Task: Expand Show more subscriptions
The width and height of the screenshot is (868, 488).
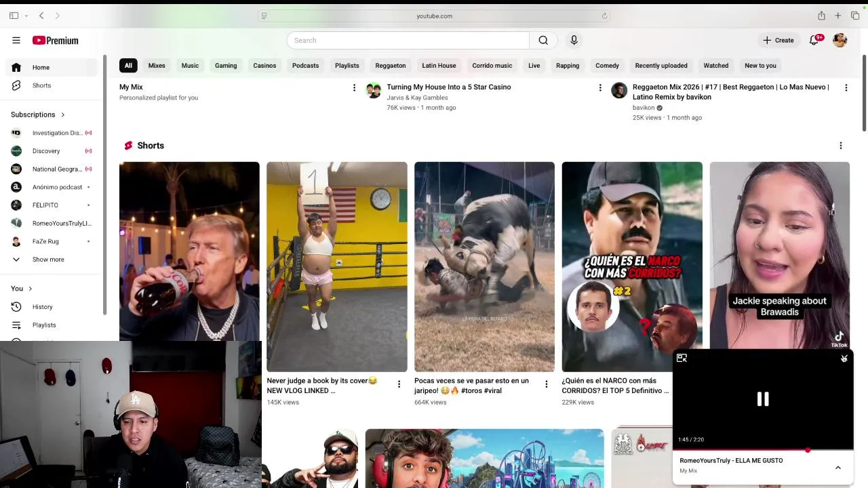Action: (53, 260)
